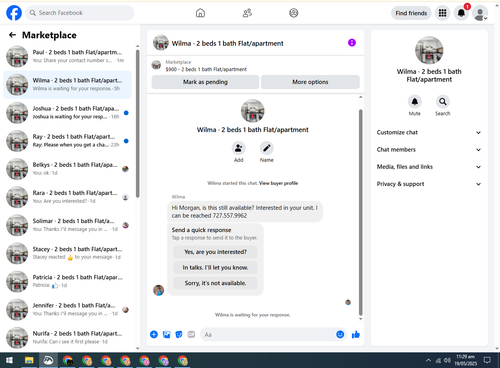The image size is (500, 368).
Task: Open more actions plus icon in composer
Action: [154, 334]
